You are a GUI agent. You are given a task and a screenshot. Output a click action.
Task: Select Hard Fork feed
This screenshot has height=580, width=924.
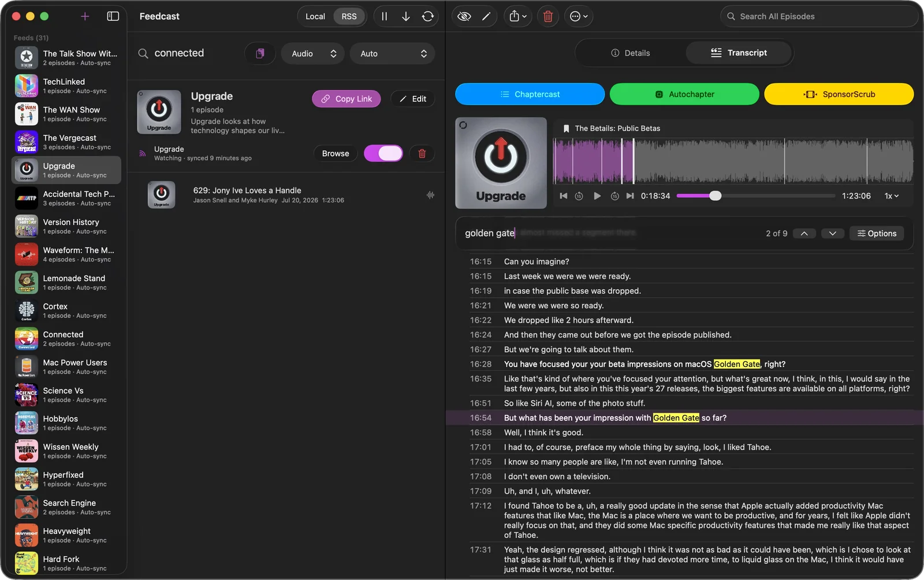(66, 563)
